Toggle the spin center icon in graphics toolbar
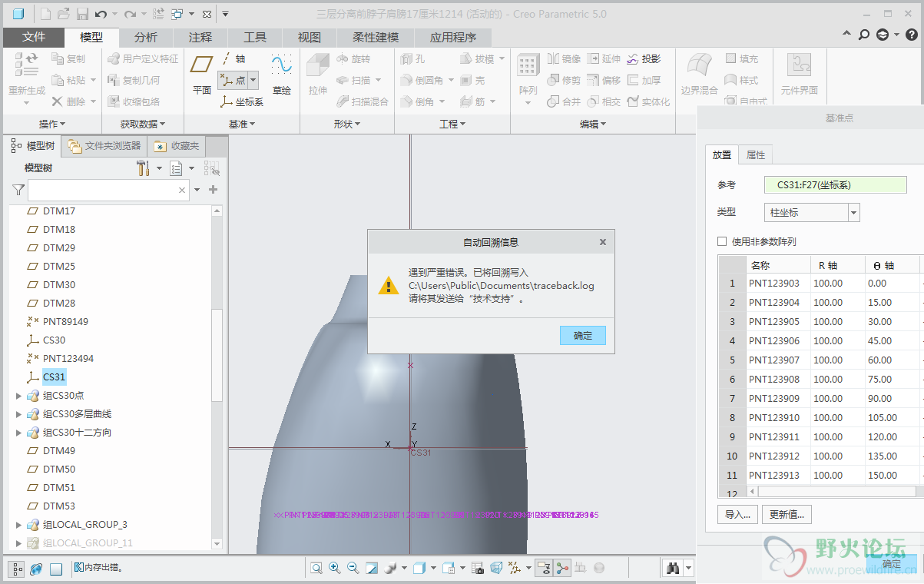The width and height of the screenshot is (924, 584). [x=563, y=568]
